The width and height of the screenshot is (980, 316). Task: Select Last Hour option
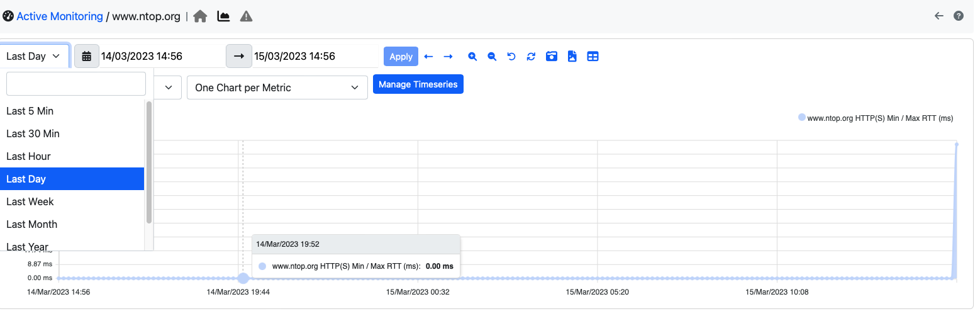coord(72,156)
